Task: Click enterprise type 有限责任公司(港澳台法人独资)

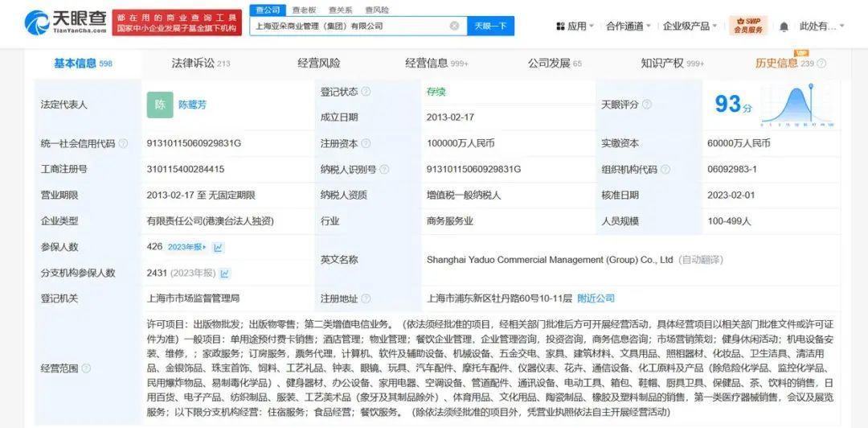Action: (211, 221)
